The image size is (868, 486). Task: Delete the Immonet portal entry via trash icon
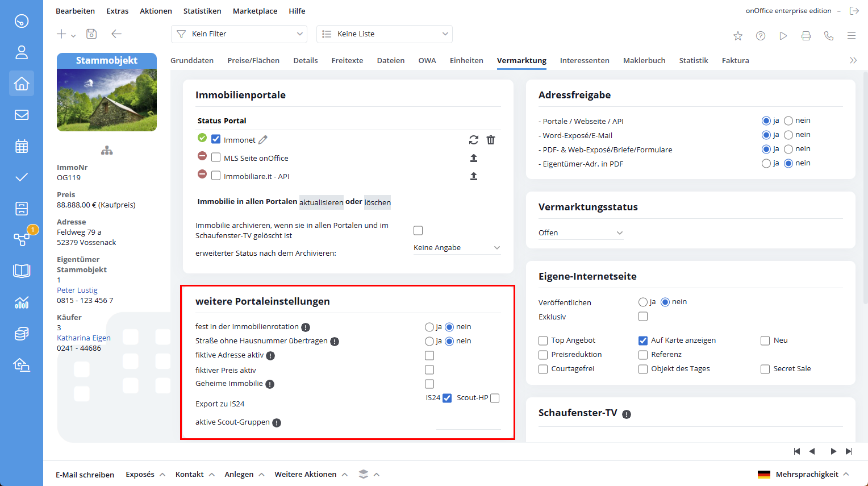pos(491,140)
